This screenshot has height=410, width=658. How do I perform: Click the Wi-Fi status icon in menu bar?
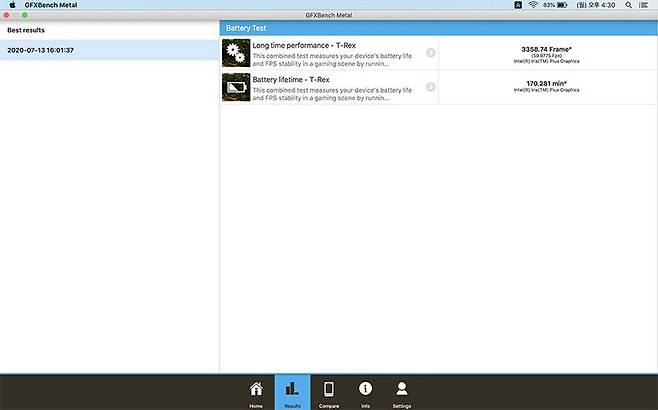tap(533, 5)
